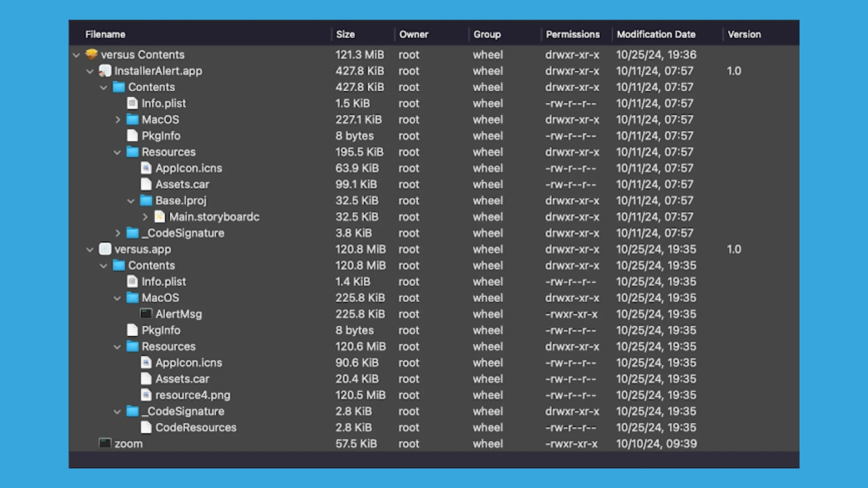Sort by the Size column header
The height and width of the screenshot is (488, 868).
click(x=345, y=34)
